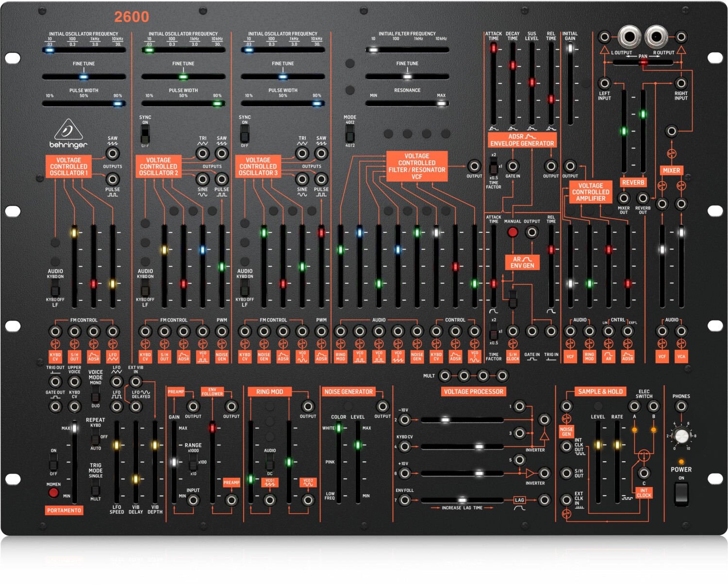Click the red MANUAL gate button
This screenshot has width=728, height=585.
513,232
